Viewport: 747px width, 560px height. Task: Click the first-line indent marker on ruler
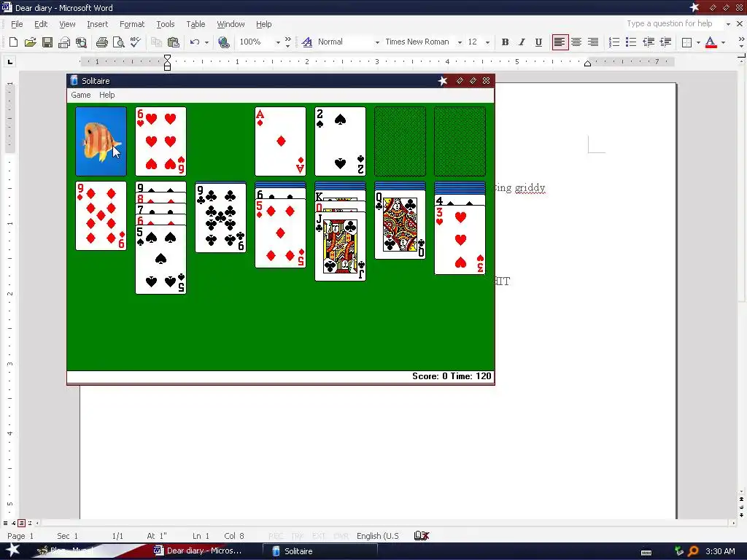point(167,58)
